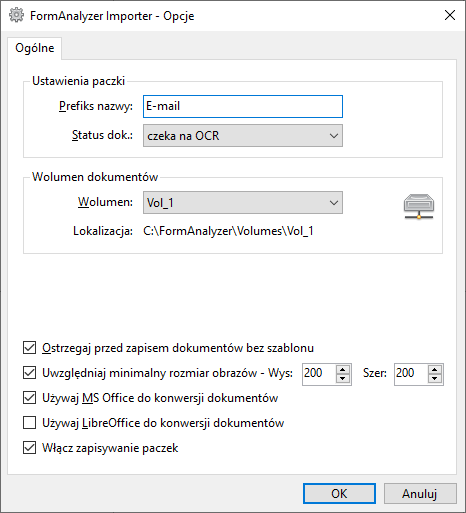Click the network volume drive icon
The width and height of the screenshot is (466, 513).
point(419,207)
